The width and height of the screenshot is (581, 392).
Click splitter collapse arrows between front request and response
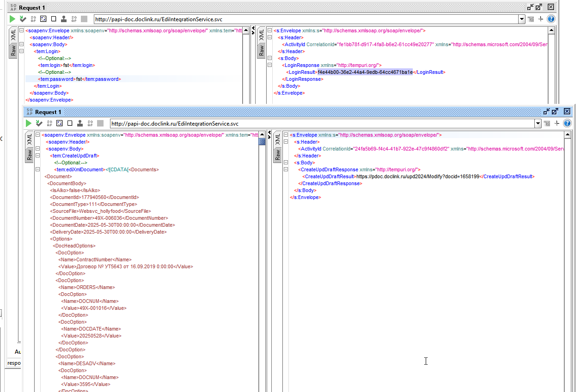tap(269, 134)
